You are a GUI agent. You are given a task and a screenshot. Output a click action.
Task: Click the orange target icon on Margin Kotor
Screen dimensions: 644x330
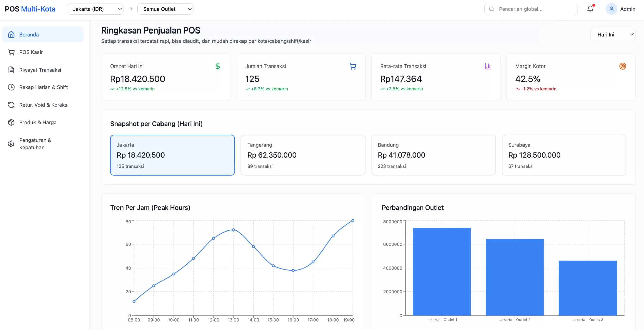[622, 66]
